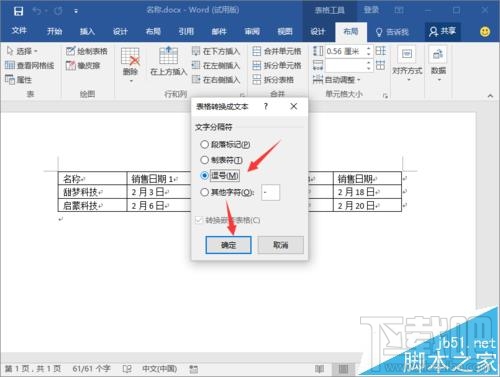Click the 名称 table cell
Image resolution: width=500 pixels, height=377 pixels.
tap(92, 179)
